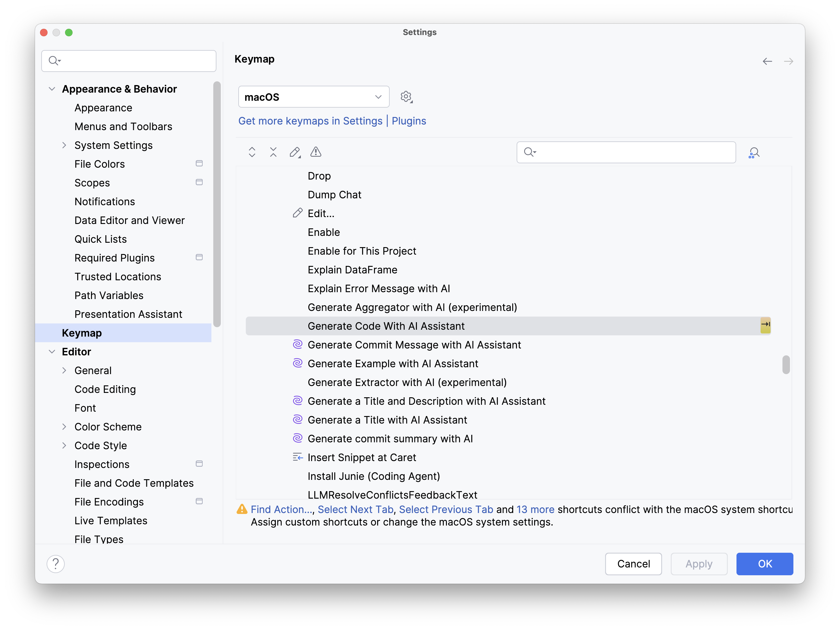
Task: Click the Select Previous Tab conflict link
Action: click(x=446, y=509)
